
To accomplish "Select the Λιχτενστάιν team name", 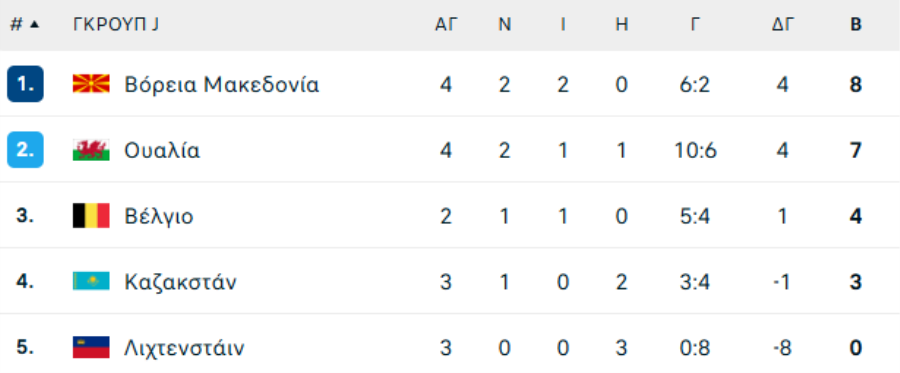I will pyautogui.click(x=184, y=348).
